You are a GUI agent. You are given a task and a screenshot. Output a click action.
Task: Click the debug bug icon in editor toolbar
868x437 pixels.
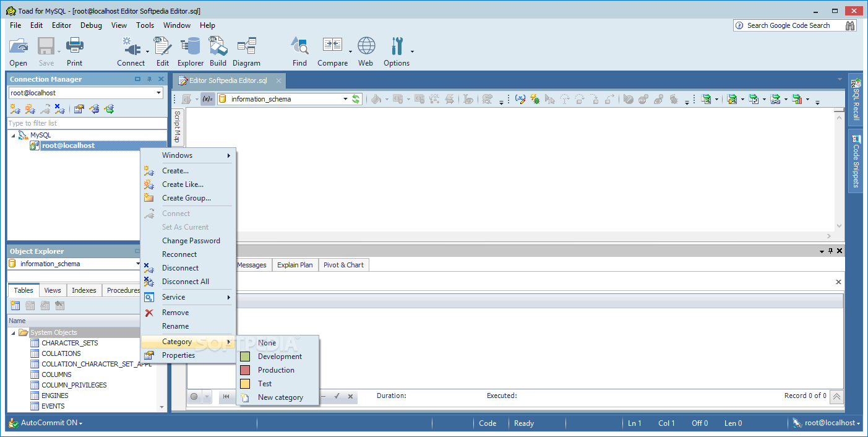click(x=535, y=99)
